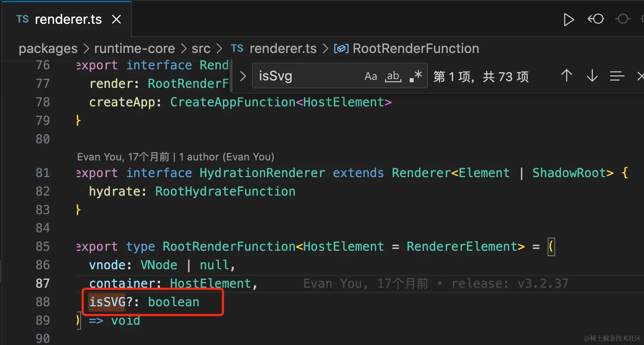Click the void return type on line 89
The height and width of the screenshot is (345, 644).
tap(125, 320)
